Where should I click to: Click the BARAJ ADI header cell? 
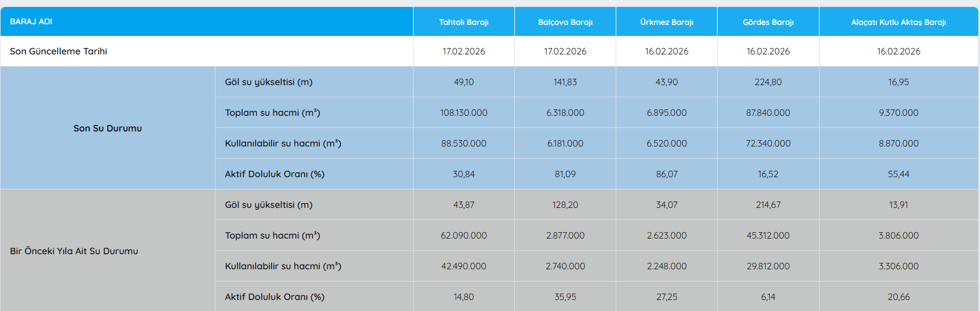coord(31,21)
